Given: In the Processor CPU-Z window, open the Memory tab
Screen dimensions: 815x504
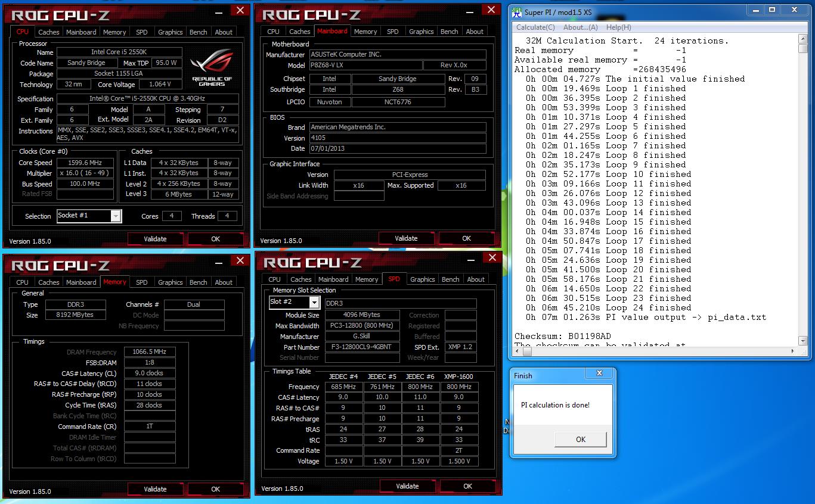Looking at the screenshot, I should pos(114,32).
